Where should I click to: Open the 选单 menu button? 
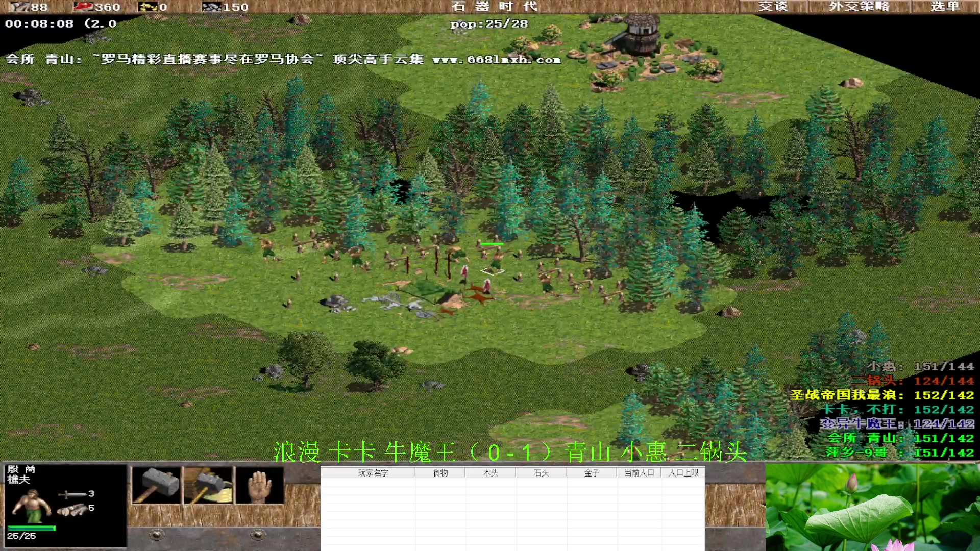coord(945,7)
